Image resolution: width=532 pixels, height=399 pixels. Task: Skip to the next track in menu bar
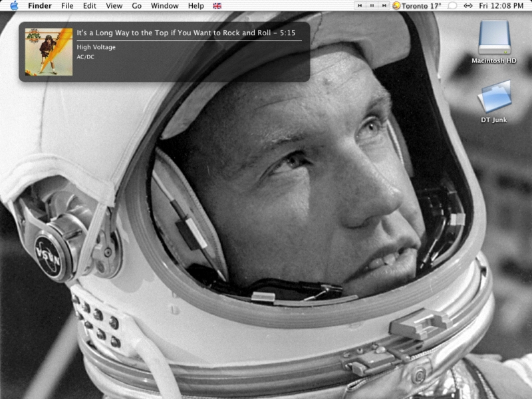pyautogui.click(x=384, y=5)
